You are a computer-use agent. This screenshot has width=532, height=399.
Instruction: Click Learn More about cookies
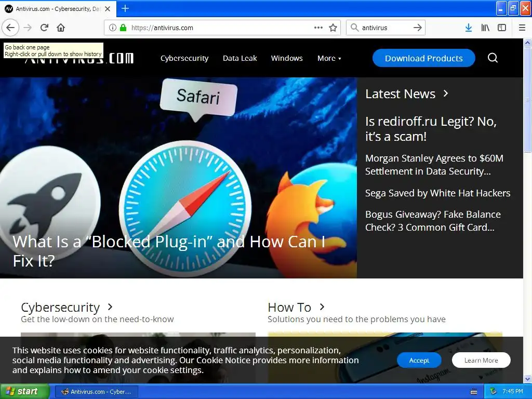click(481, 360)
